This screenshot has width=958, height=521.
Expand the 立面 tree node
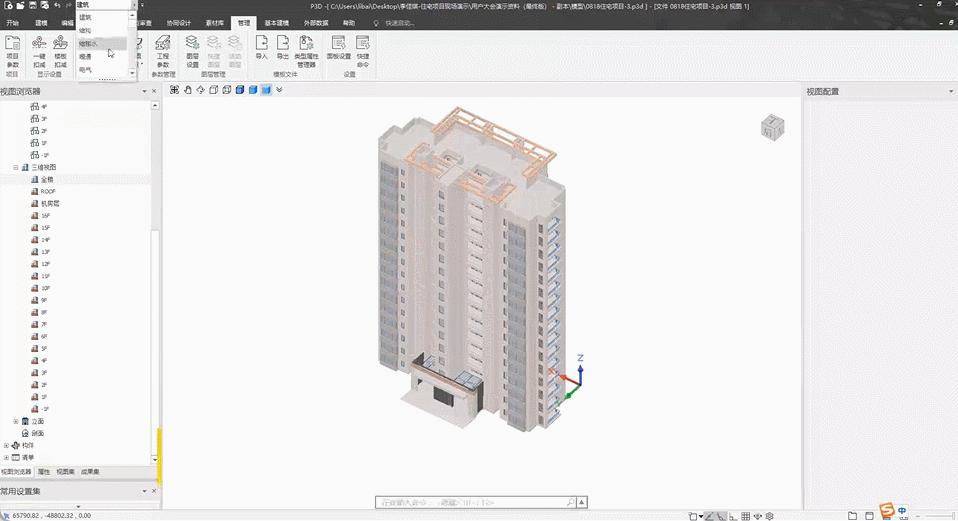[15, 421]
